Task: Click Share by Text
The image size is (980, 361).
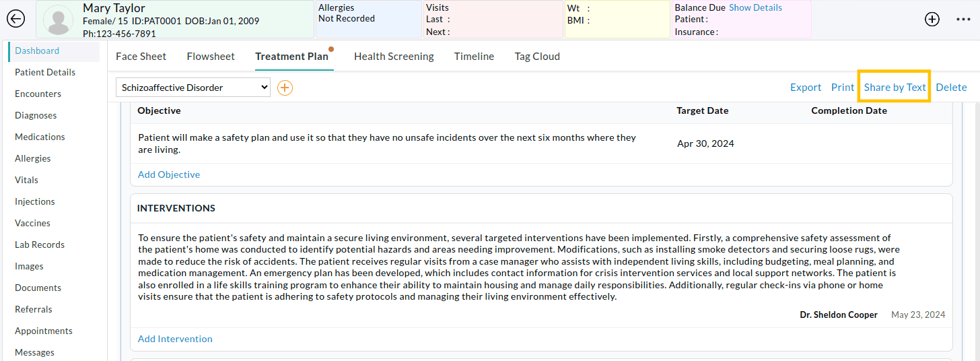Action: 895,88
